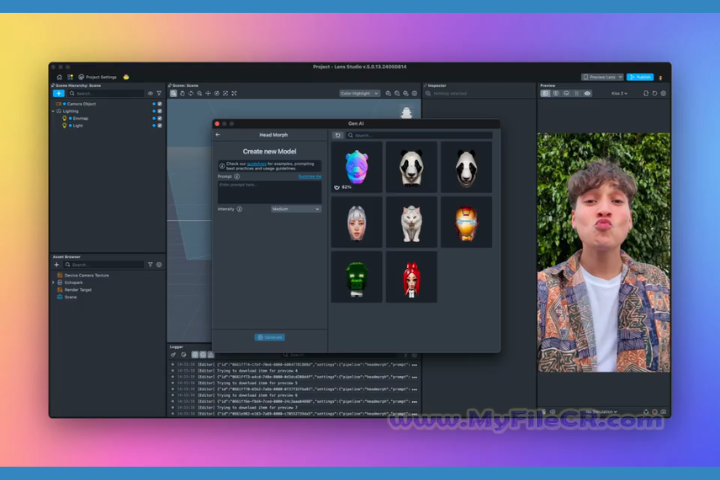Image resolution: width=720 pixels, height=480 pixels.
Task: Toggle the eye icon in Preview toolbar
Action: [587, 93]
